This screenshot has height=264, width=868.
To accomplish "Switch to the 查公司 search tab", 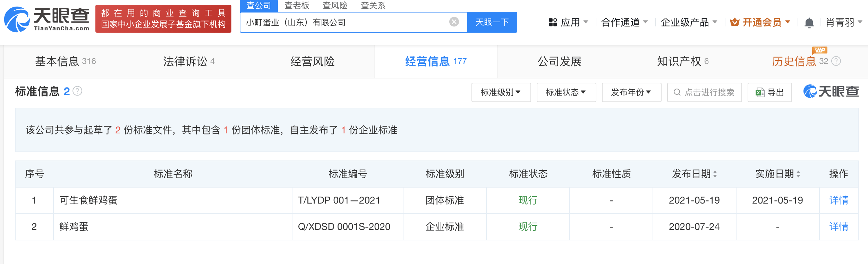I will coord(258,6).
